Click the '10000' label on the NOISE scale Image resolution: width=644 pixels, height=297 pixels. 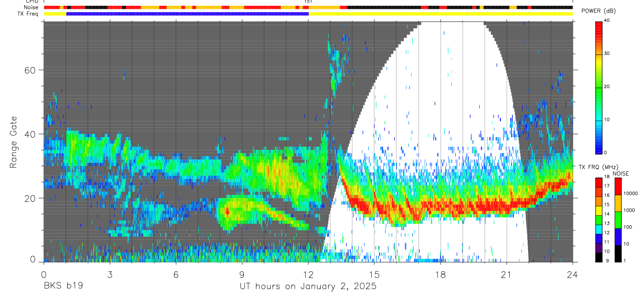pos(631,193)
